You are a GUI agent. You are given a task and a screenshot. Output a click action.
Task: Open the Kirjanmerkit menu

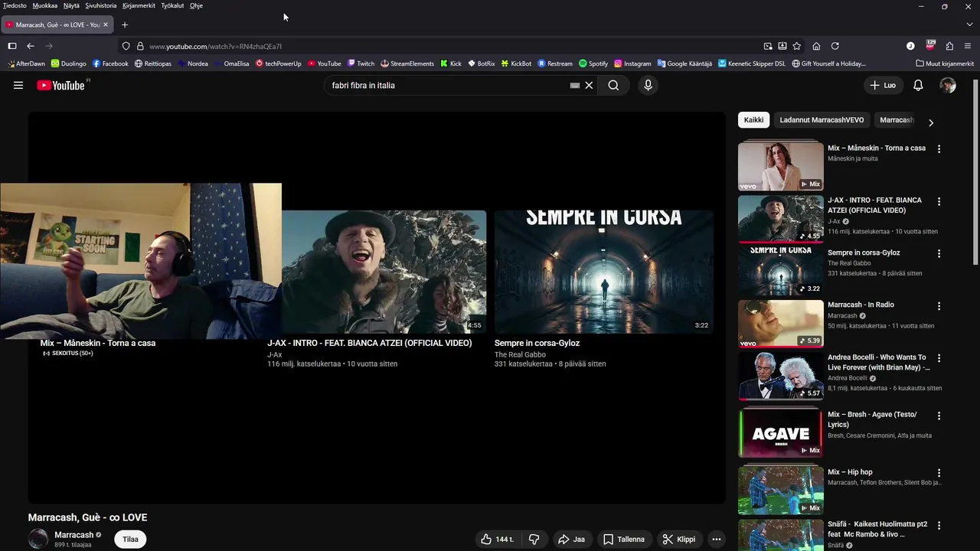pyautogui.click(x=139, y=5)
